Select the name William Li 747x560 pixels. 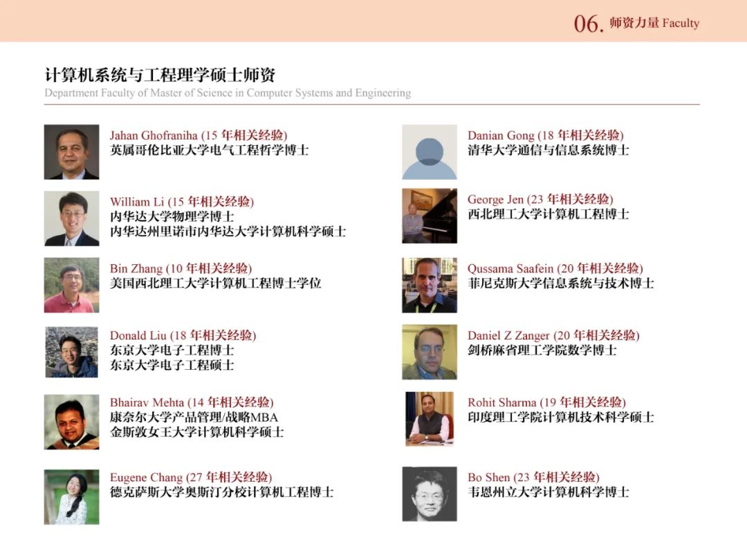137,202
